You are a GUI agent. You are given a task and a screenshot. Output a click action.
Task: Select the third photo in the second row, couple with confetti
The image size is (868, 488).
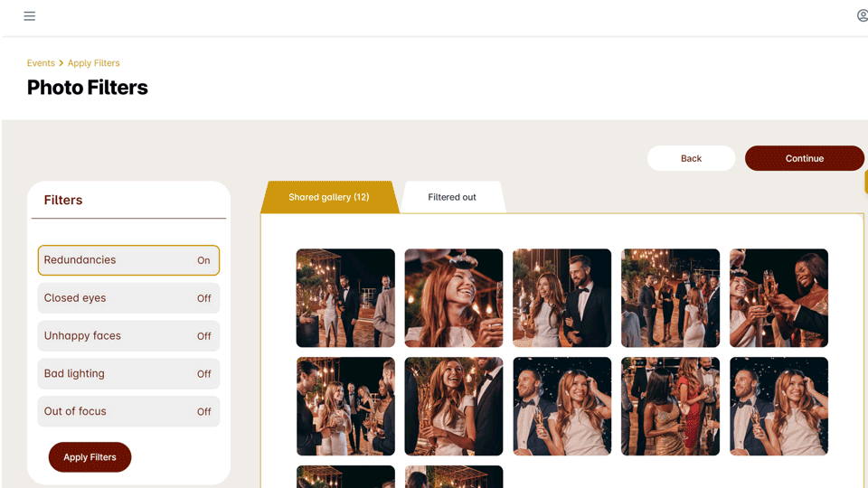(x=561, y=406)
